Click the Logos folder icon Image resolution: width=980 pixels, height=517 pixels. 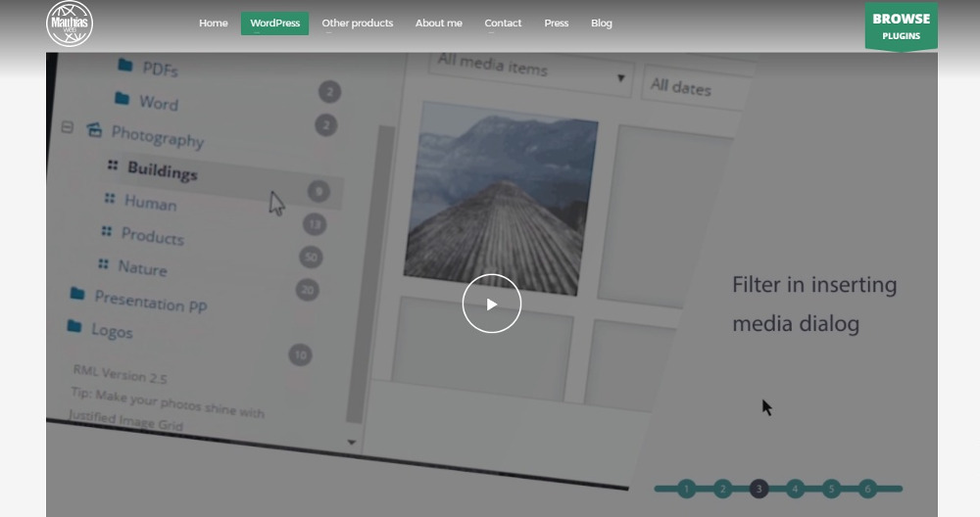point(74,326)
